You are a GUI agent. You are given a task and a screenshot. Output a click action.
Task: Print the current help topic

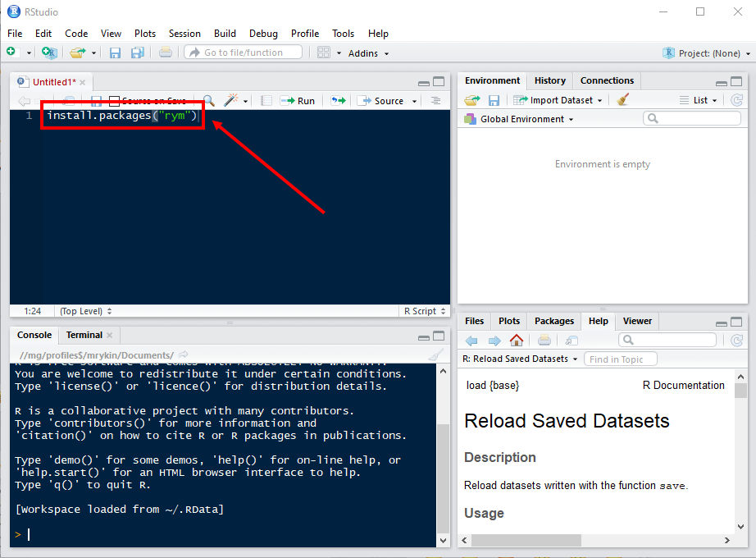tap(544, 341)
